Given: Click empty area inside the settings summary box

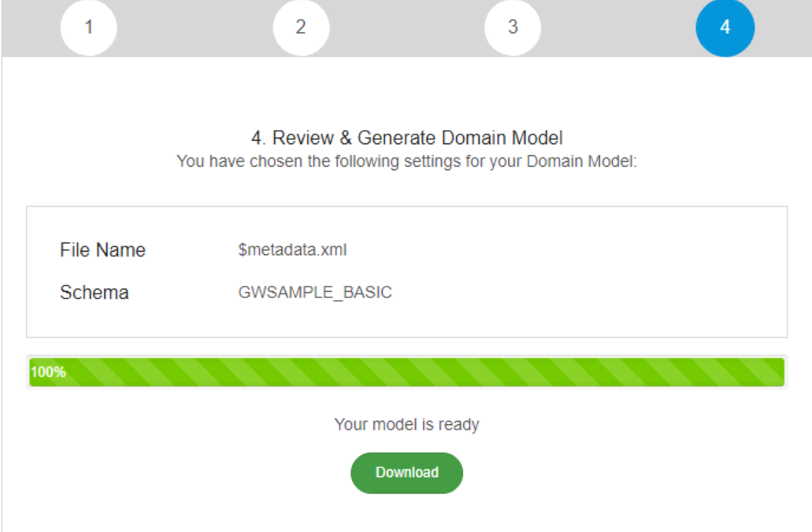Looking at the screenshot, I should (569, 272).
